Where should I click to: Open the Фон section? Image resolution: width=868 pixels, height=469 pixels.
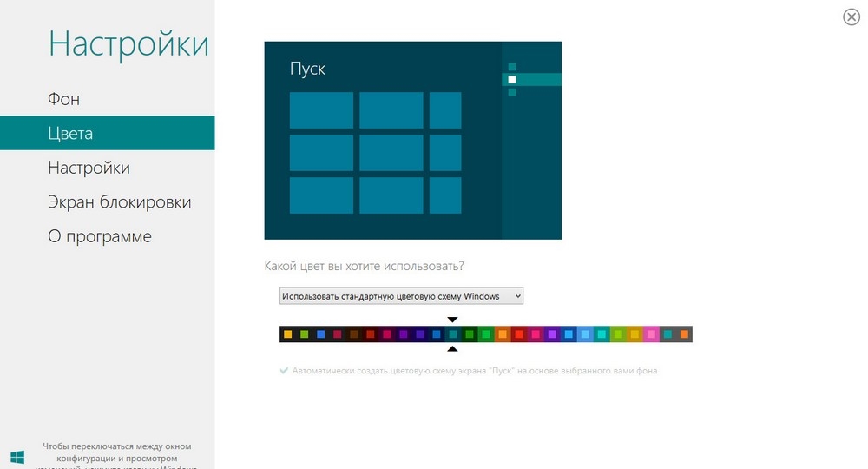tap(63, 99)
